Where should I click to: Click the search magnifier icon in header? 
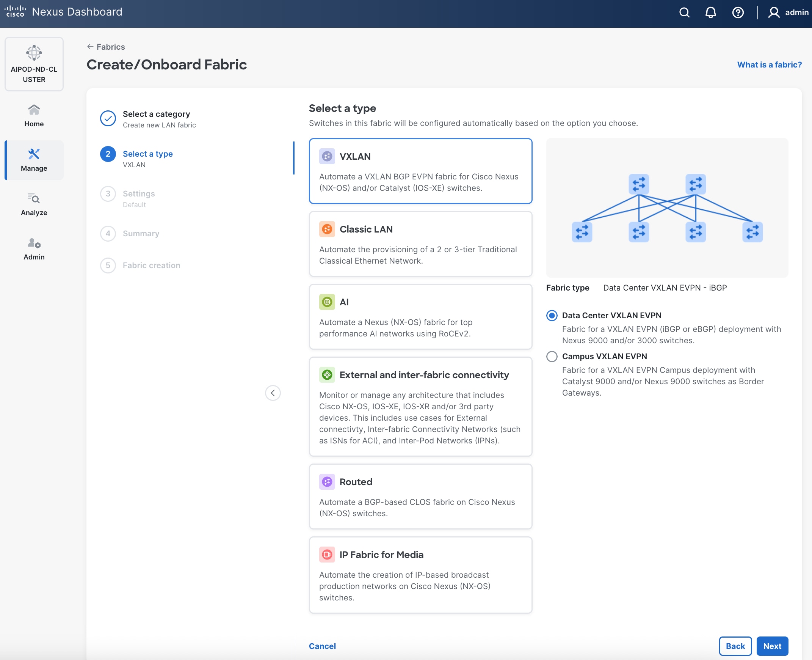pos(684,13)
